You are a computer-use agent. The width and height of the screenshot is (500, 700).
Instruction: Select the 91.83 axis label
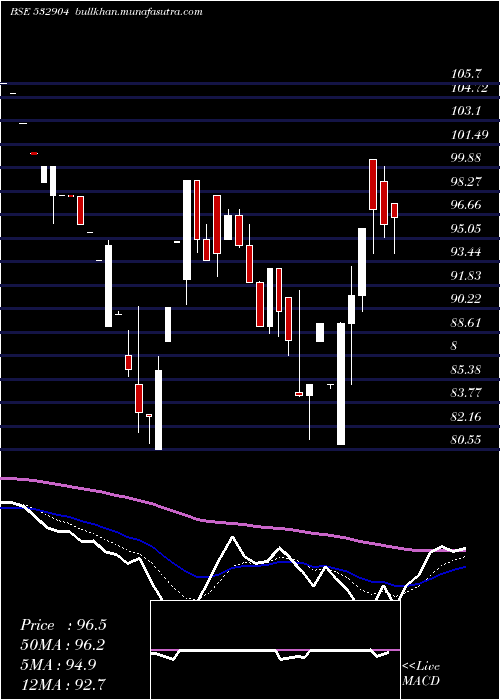tap(466, 275)
